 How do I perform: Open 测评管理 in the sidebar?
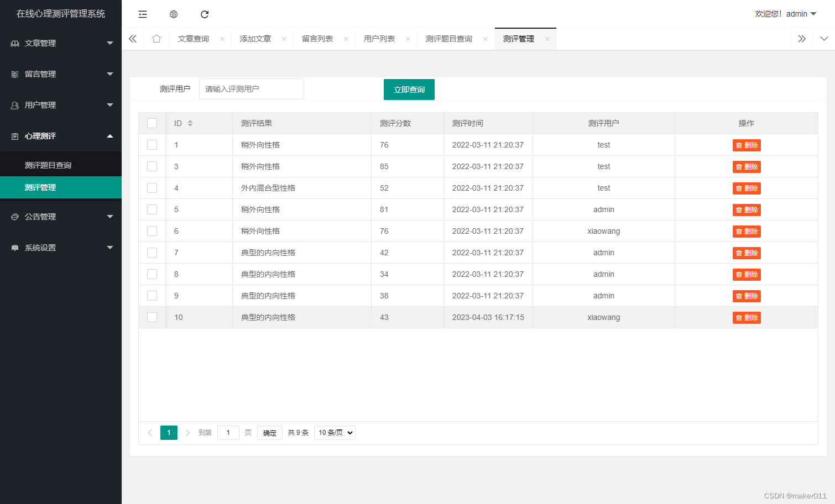tap(61, 187)
